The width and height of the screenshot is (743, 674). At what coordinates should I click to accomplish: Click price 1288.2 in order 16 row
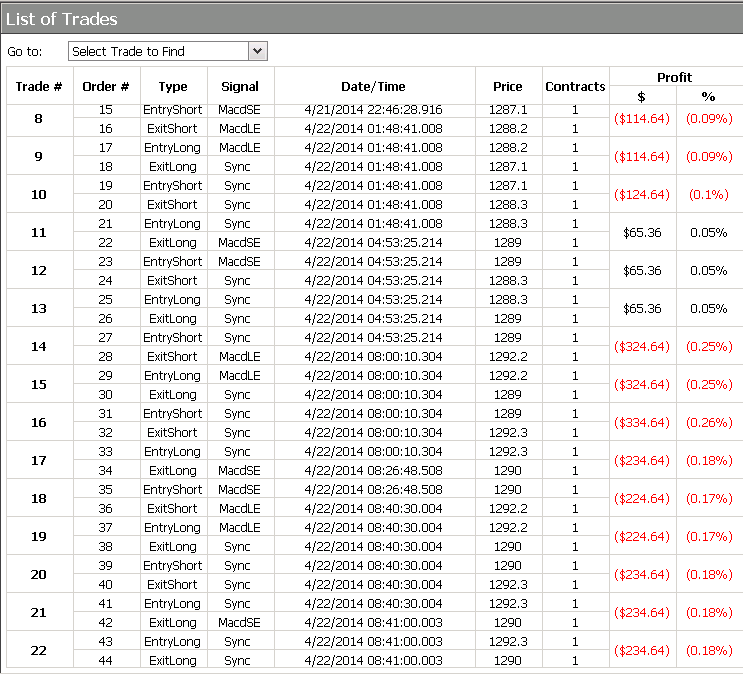tap(508, 128)
